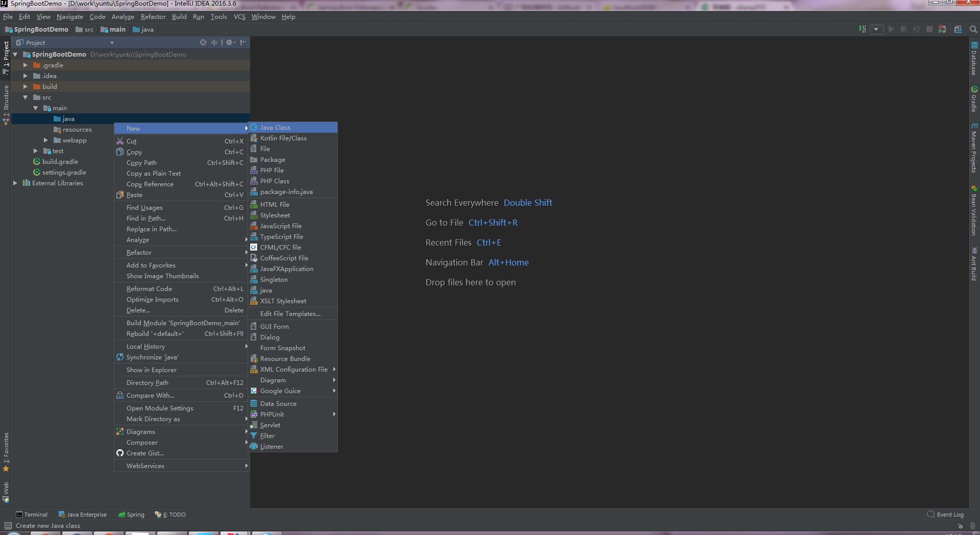Choose JavaFXApplication template

tap(293, 269)
